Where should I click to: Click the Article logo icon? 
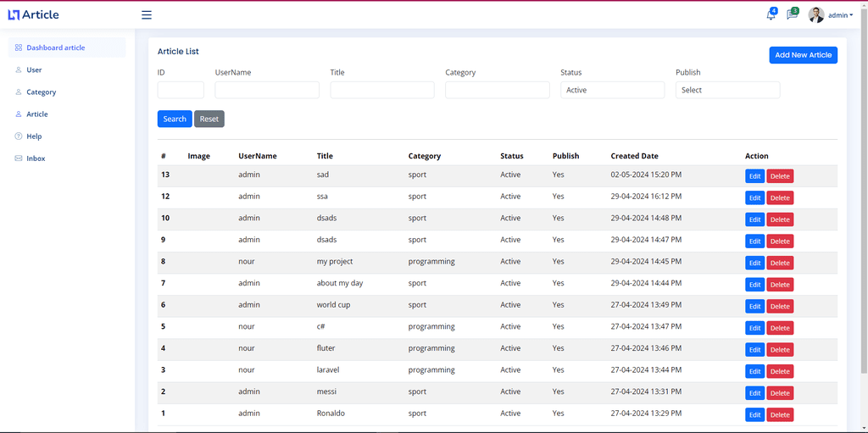tap(14, 15)
